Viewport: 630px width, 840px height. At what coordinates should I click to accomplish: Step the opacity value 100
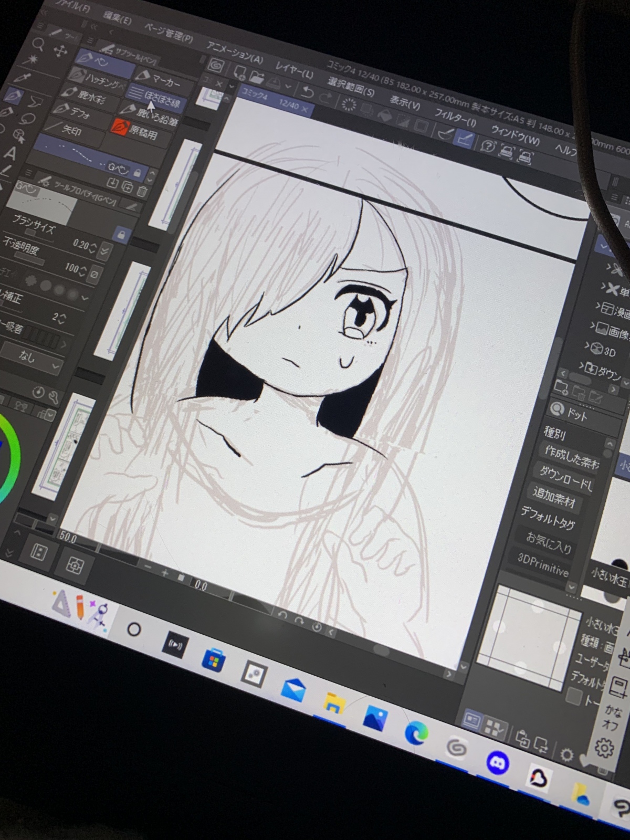pyautogui.click(x=82, y=270)
